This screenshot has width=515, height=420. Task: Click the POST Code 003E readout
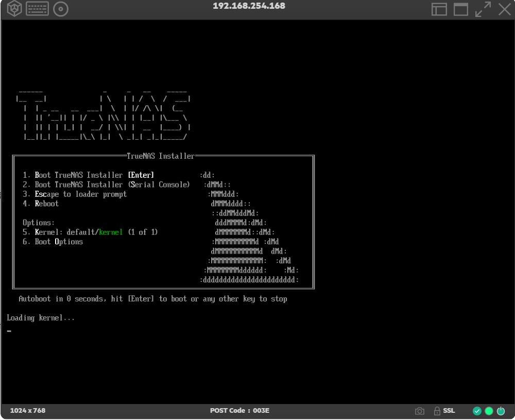(x=239, y=411)
